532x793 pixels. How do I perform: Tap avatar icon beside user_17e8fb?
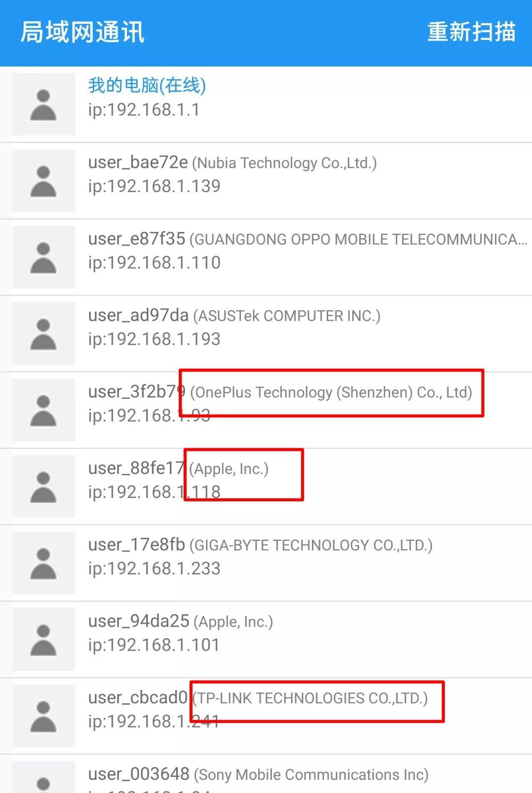click(x=44, y=563)
